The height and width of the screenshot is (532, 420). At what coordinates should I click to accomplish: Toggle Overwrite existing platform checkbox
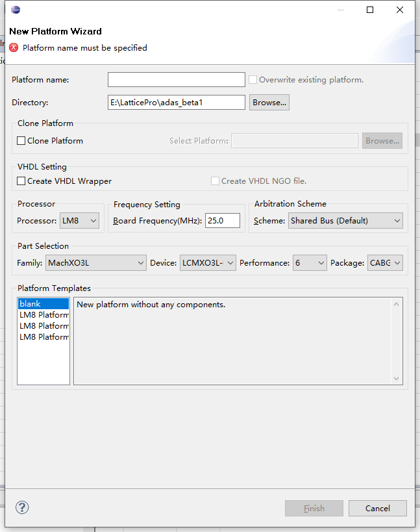click(253, 80)
